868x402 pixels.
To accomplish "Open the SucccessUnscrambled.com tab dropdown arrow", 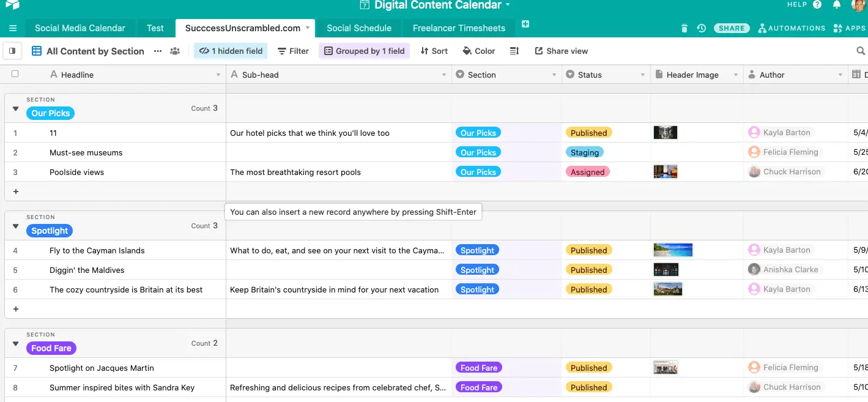I will tap(308, 28).
